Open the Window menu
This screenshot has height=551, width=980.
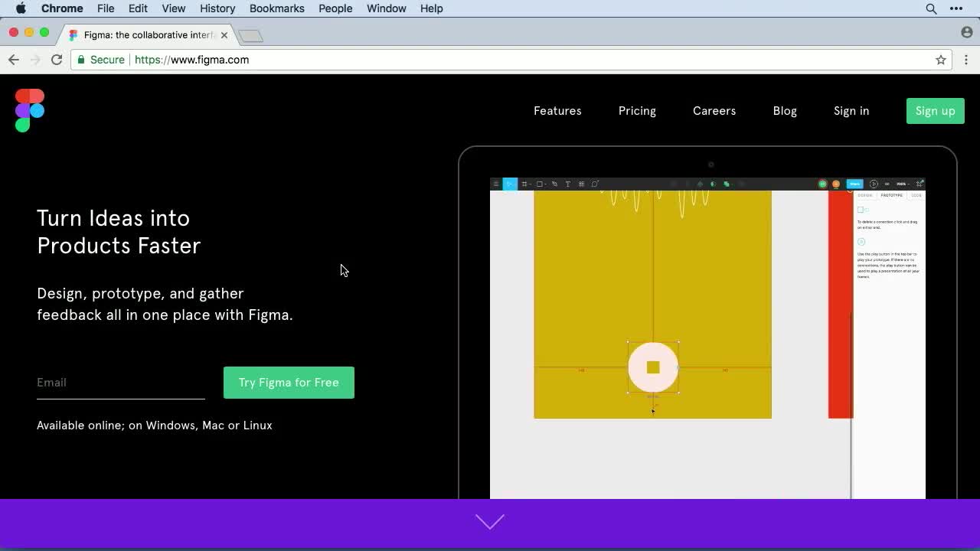pyautogui.click(x=386, y=8)
